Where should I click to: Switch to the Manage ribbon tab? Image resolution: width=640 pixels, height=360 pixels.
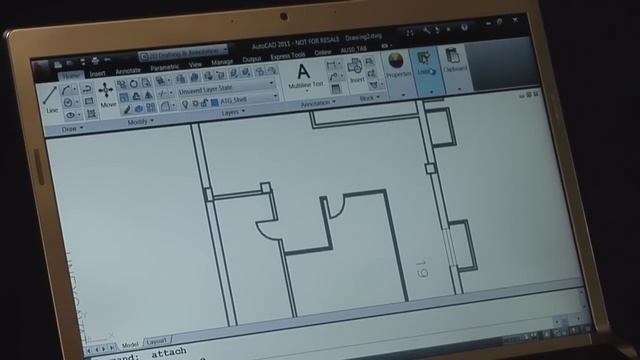pyautogui.click(x=222, y=62)
